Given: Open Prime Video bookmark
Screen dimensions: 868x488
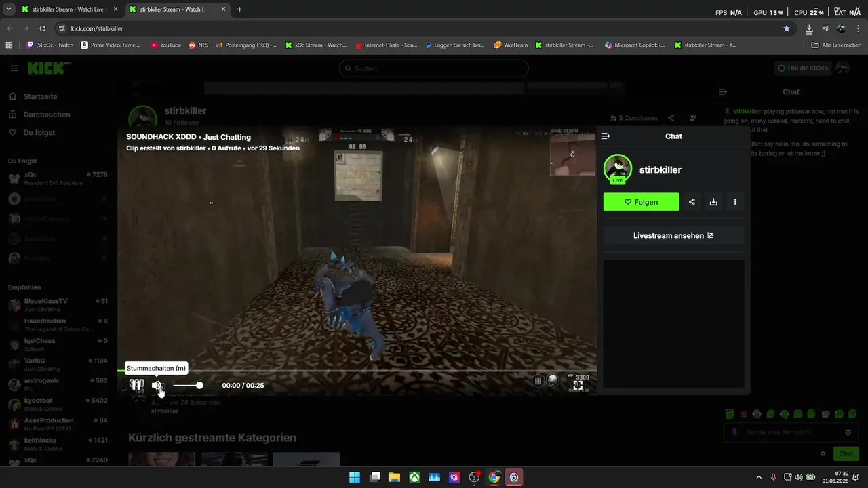Looking at the screenshot, I should (x=111, y=45).
